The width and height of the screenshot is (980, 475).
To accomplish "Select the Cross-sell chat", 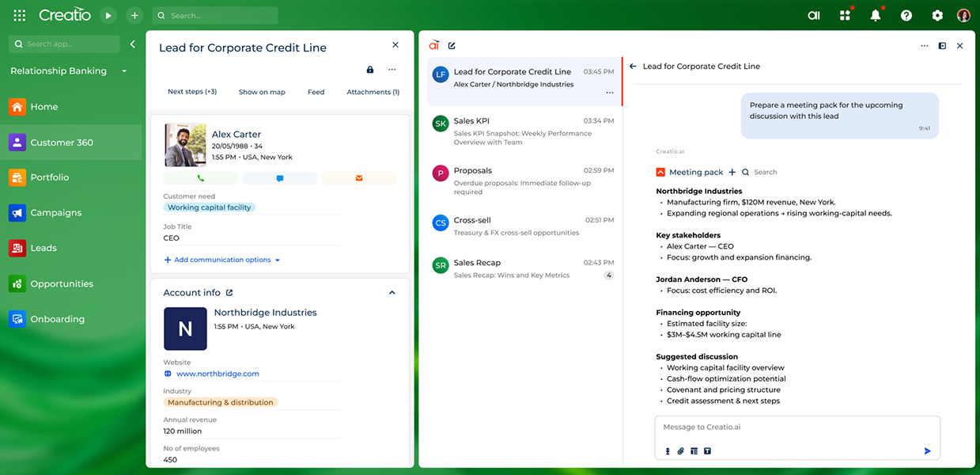I will tap(524, 226).
